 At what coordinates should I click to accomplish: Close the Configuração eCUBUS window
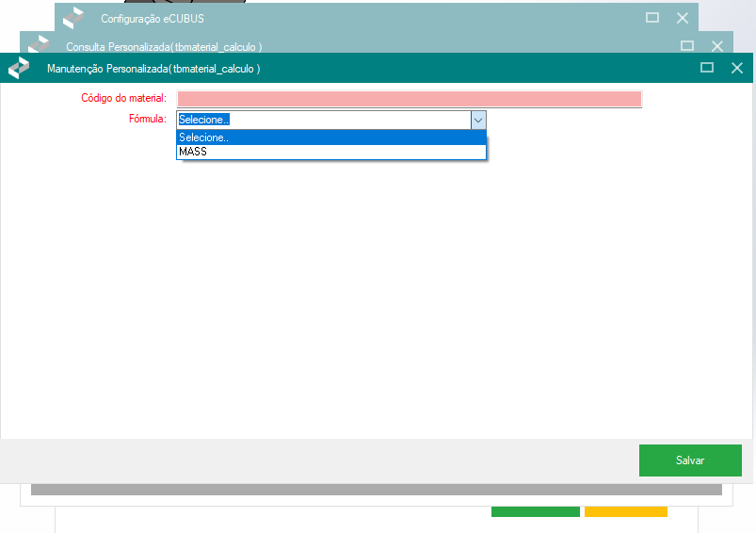coord(683,18)
